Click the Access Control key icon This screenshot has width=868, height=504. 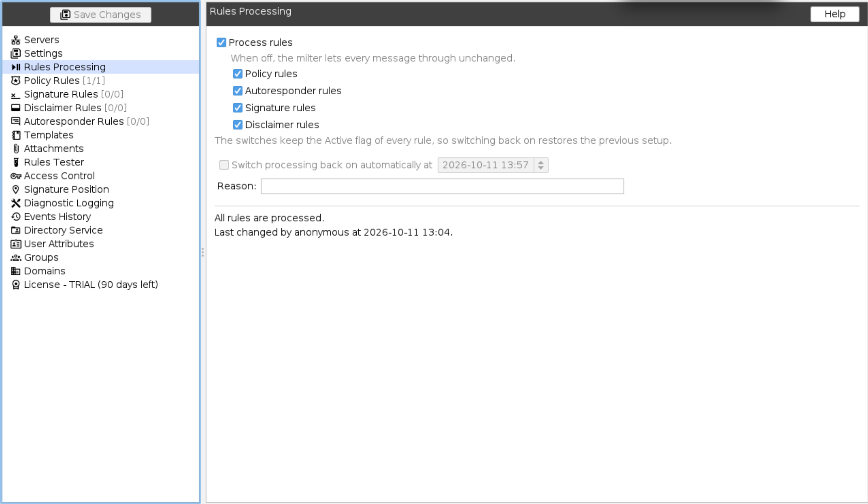16,176
